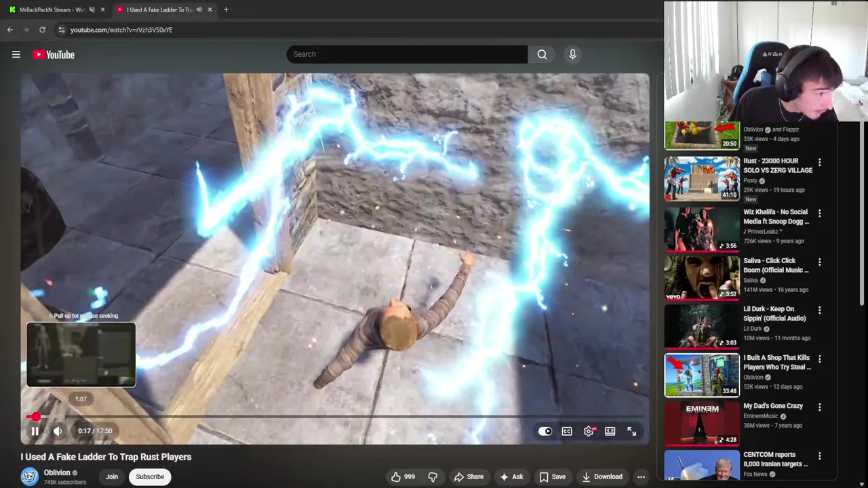Share the video
Screen dimensions: 868x488
(469, 476)
